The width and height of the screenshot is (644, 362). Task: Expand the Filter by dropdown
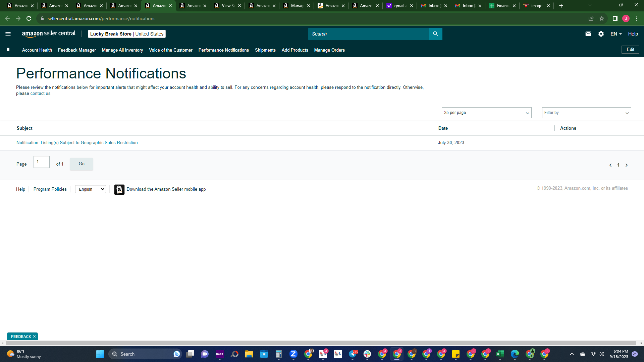(x=586, y=113)
